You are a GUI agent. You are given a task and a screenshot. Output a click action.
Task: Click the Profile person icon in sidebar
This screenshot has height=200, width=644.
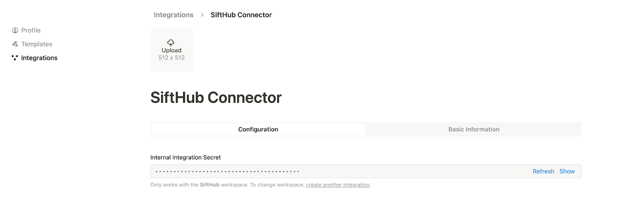tap(15, 30)
